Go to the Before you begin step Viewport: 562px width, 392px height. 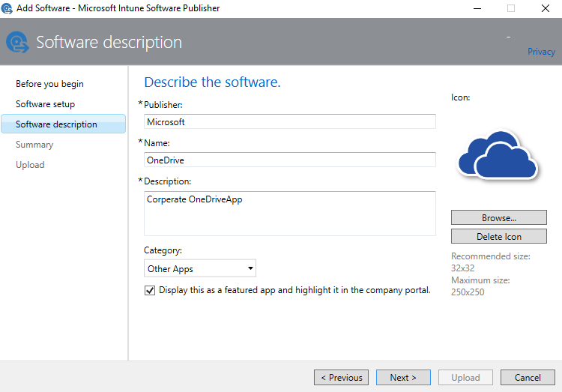(49, 84)
